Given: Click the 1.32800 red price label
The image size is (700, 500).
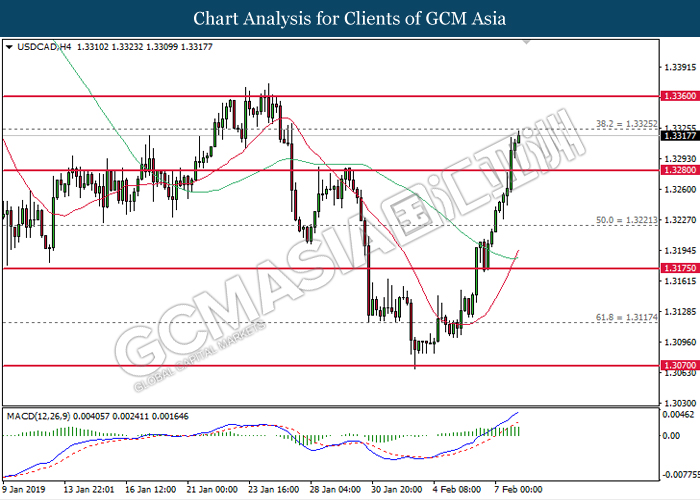Looking at the screenshot, I should click(x=680, y=170).
